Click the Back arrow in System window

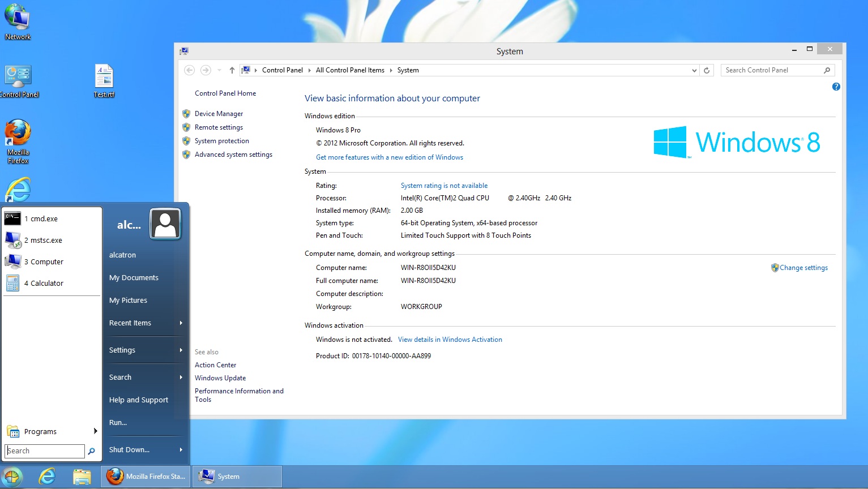(x=190, y=70)
